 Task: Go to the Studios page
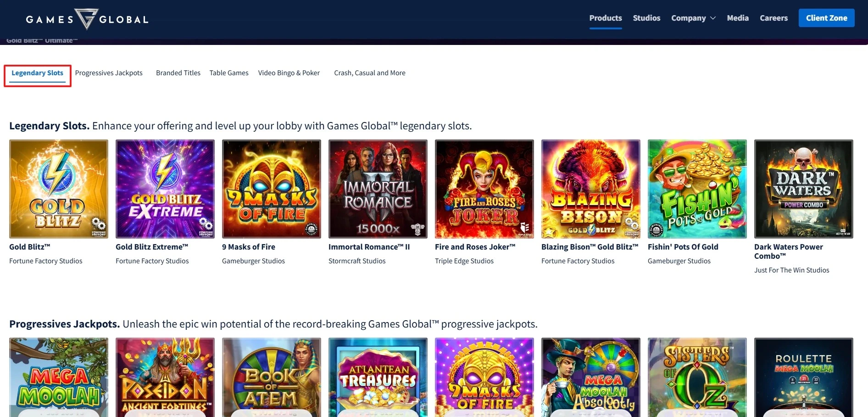[x=646, y=18]
